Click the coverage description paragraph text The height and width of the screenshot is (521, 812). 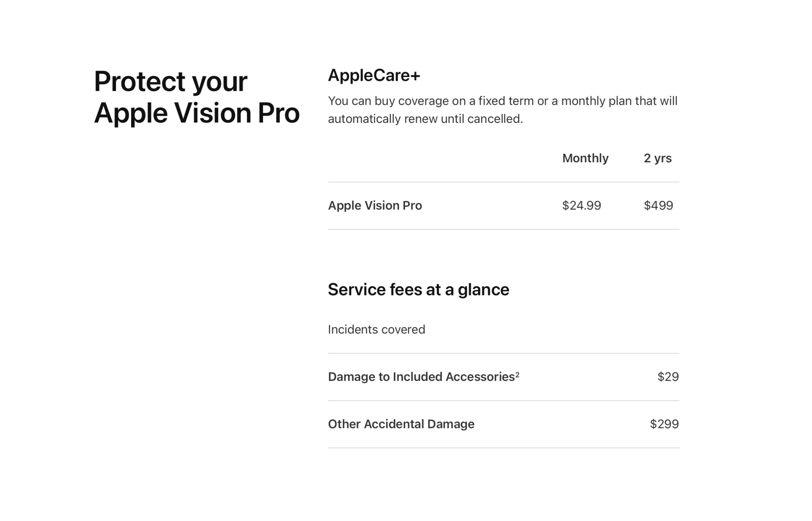coord(503,110)
